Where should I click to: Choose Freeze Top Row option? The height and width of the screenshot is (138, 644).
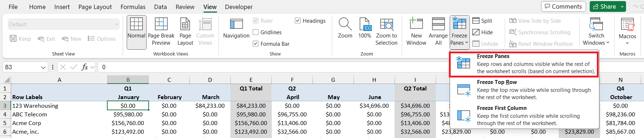pos(524,90)
